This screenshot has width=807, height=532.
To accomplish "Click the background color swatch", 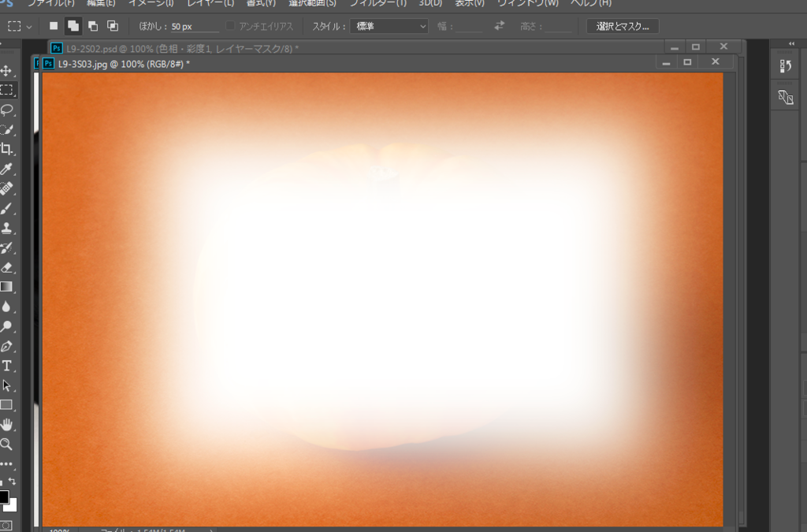I will point(13,506).
